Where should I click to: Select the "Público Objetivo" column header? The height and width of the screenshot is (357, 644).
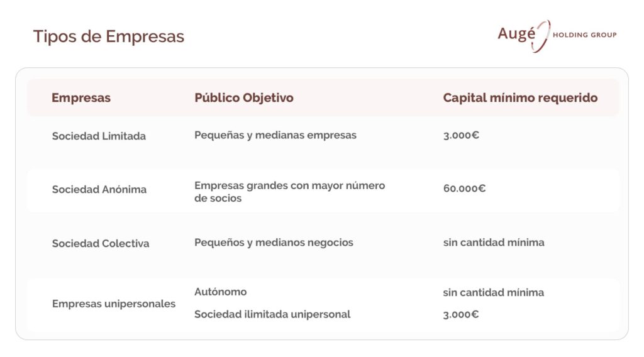click(243, 98)
